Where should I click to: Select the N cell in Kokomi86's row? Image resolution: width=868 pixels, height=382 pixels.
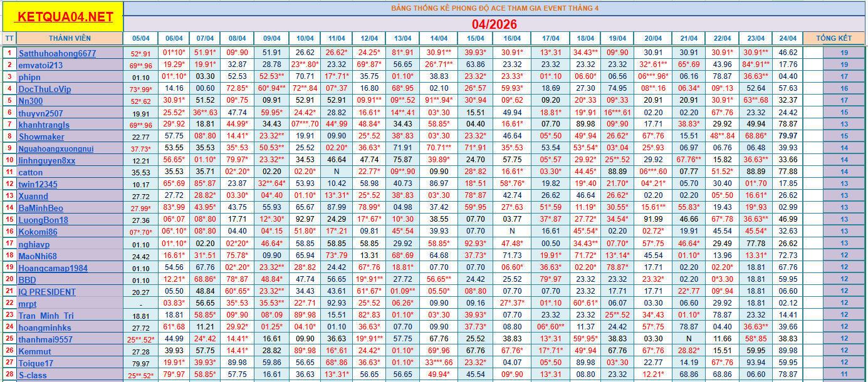(x=512, y=232)
